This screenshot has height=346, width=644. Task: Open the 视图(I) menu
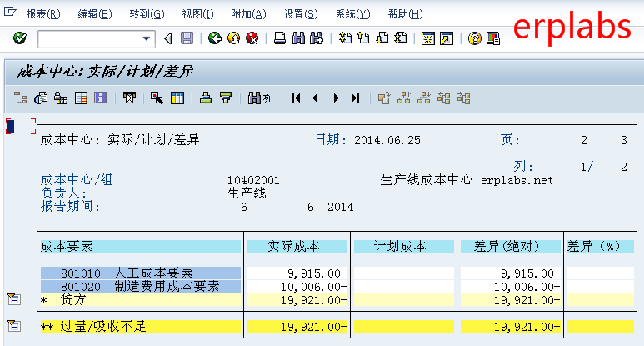tap(198, 14)
